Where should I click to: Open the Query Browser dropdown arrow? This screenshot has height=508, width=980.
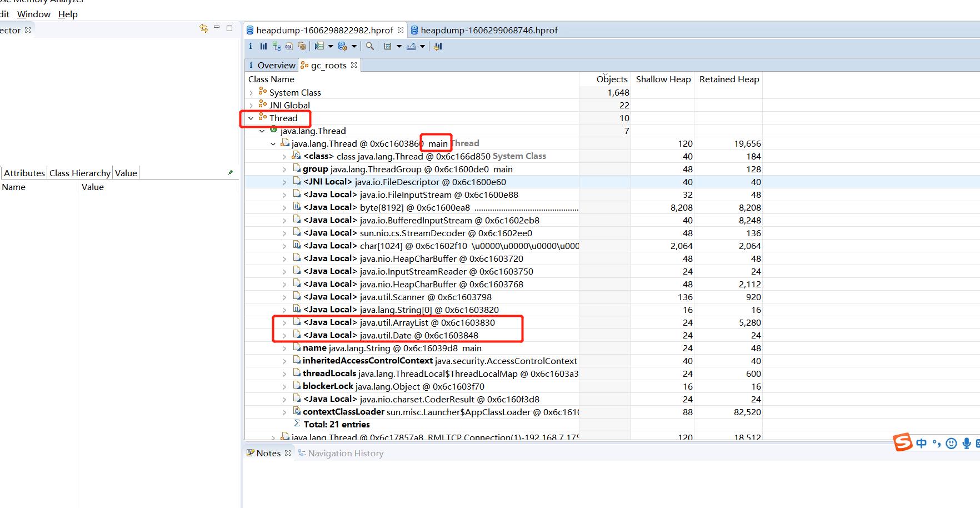pyautogui.click(x=354, y=47)
